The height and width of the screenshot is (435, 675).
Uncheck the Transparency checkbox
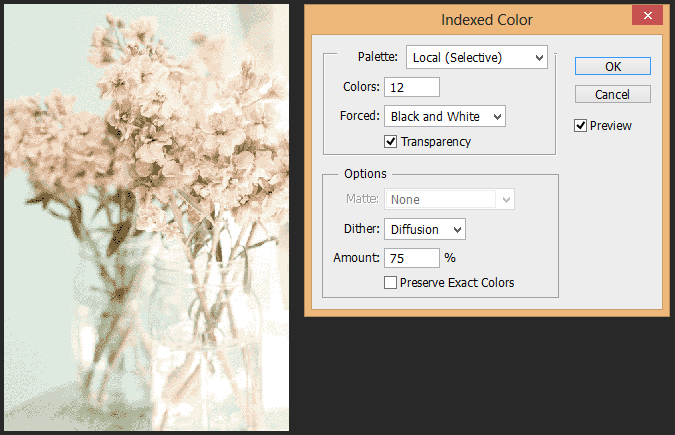(390, 141)
